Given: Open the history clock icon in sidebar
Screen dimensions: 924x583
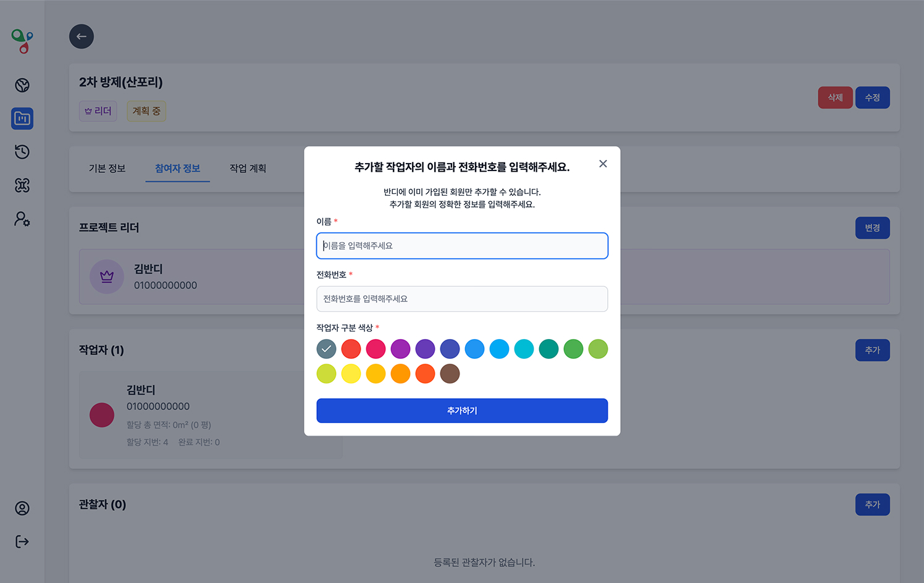Looking at the screenshot, I should 22,152.
